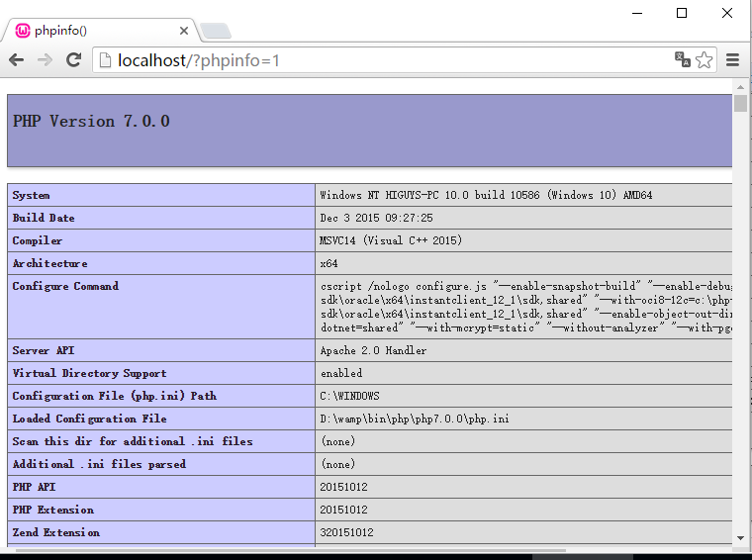
Task: Click Scan this dir for additional .ini files
Action: (x=133, y=441)
